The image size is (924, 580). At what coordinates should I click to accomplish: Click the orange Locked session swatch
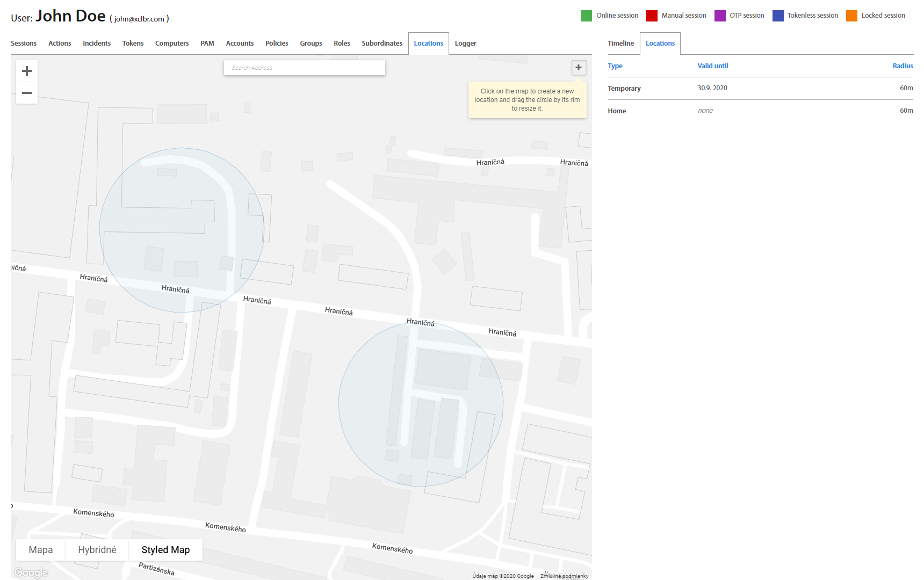tap(851, 16)
